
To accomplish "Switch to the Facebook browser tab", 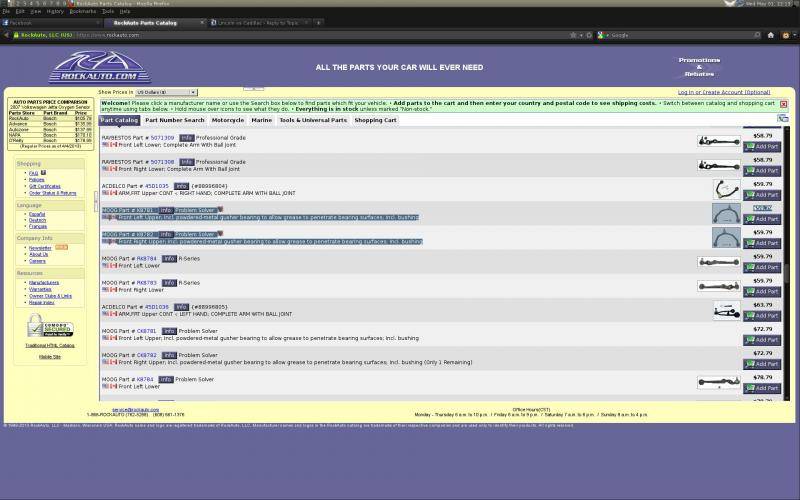I will (x=51, y=22).
